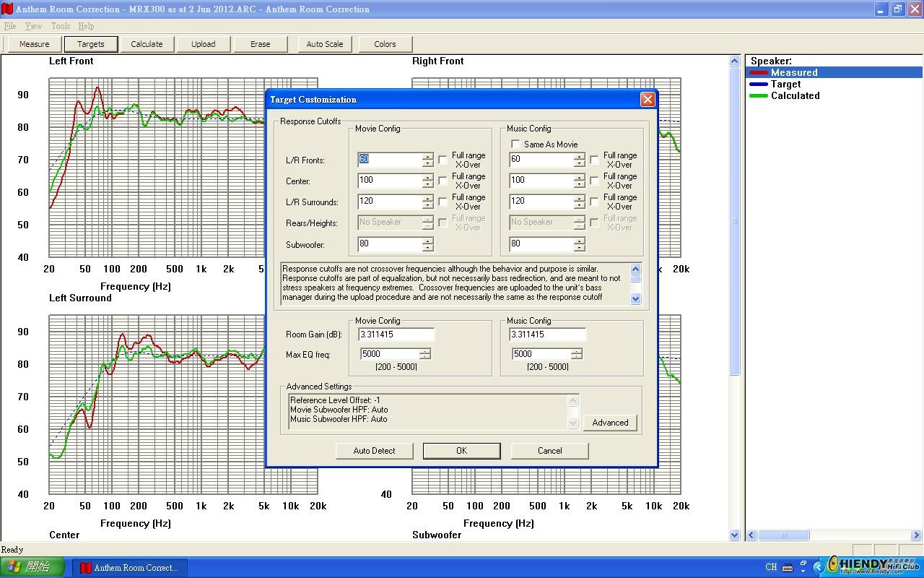Viewport: 924px width, 578px height.
Task: Open the Colors toolbar button
Action: pos(385,44)
